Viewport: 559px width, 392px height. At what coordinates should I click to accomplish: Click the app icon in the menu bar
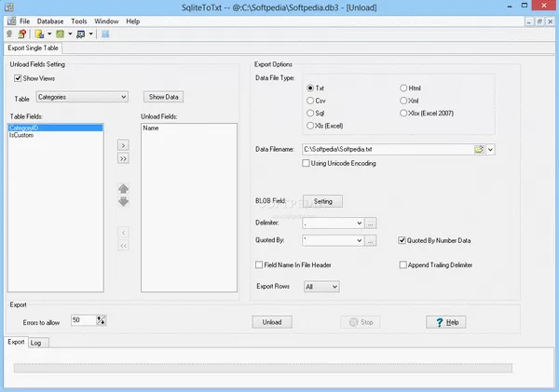pos(11,21)
